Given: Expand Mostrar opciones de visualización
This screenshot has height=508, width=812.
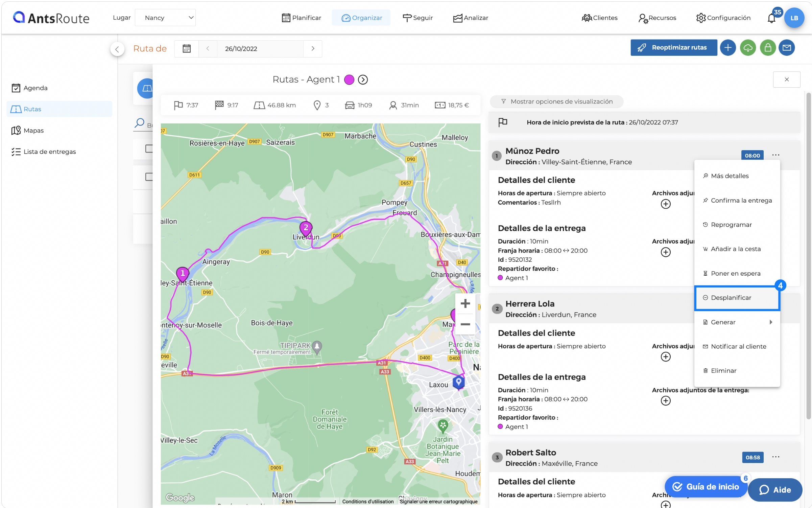Looking at the screenshot, I should tap(556, 101).
